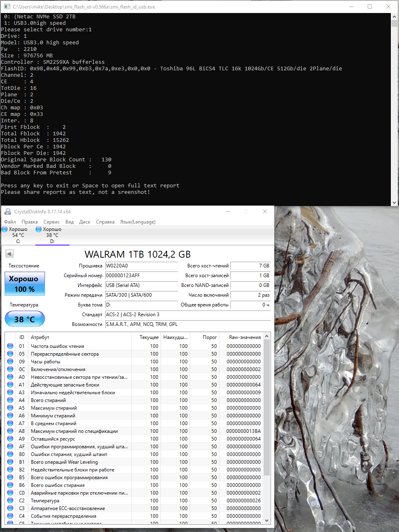Screen dimensions: 399x532
Task: Click the Всего хост-чтений value 7 GB
Action: pos(250,266)
